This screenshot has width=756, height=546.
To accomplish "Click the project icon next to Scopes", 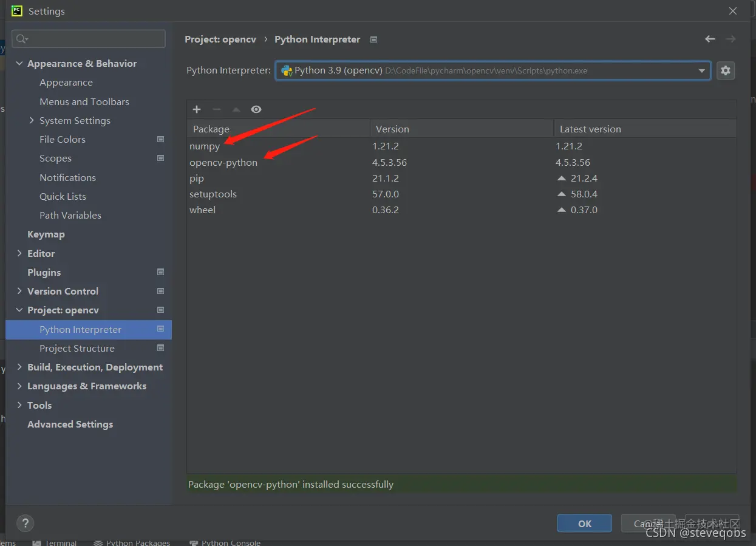I will [x=160, y=158].
